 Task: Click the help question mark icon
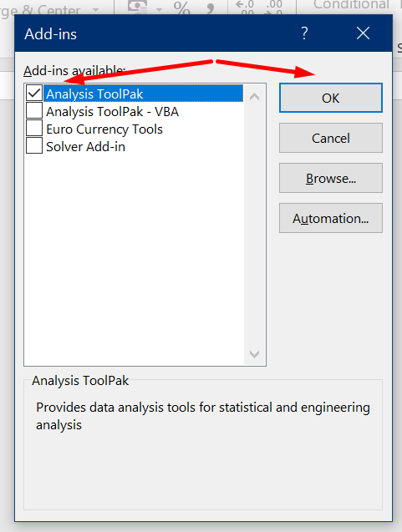point(304,33)
